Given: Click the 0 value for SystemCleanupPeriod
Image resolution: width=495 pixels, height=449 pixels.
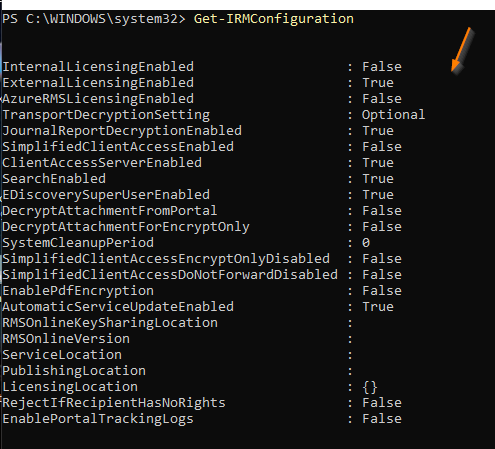Looking at the screenshot, I should [x=366, y=243].
